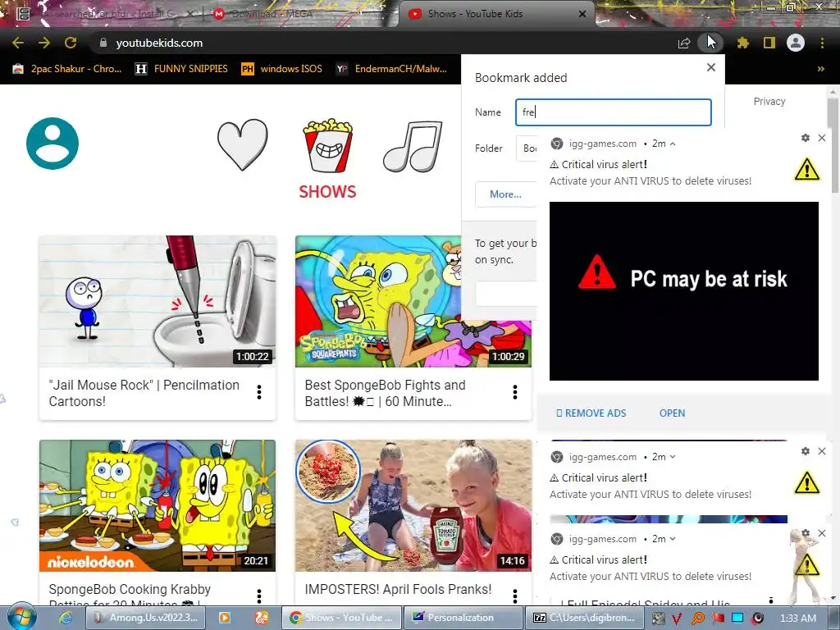
Task: Open the bookmark Folder dropdown
Action: (x=527, y=148)
